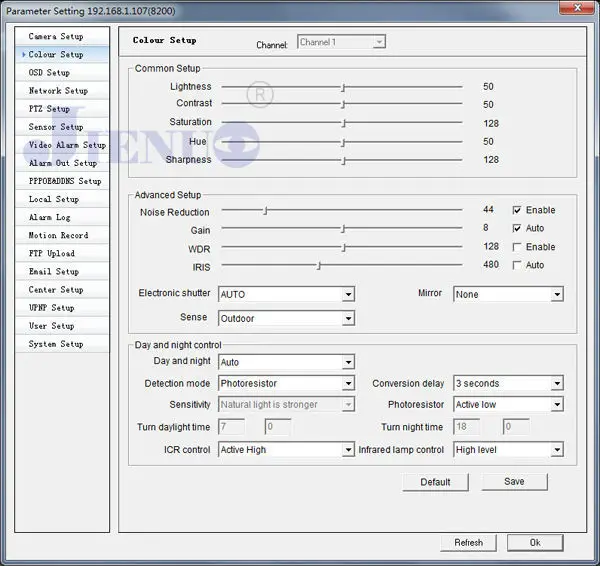This screenshot has width=600, height=566.
Task: Close the Parameter Setting window
Action: coord(578,7)
